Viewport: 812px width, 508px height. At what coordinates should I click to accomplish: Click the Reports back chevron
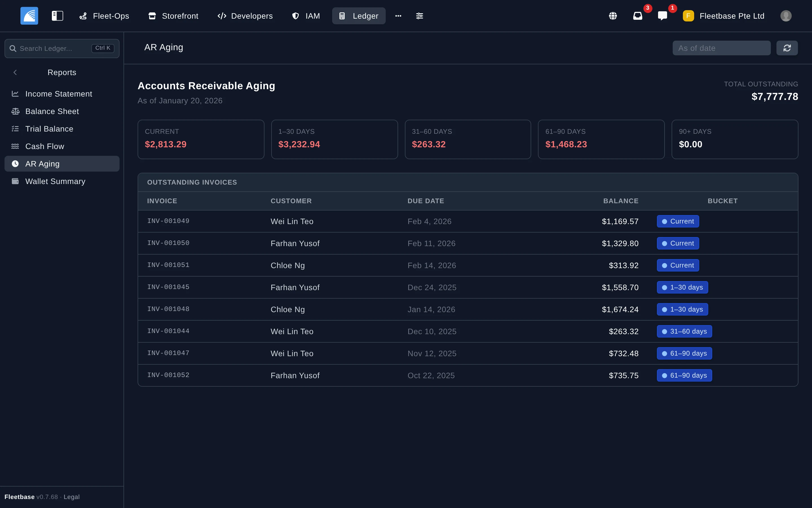coord(15,72)
